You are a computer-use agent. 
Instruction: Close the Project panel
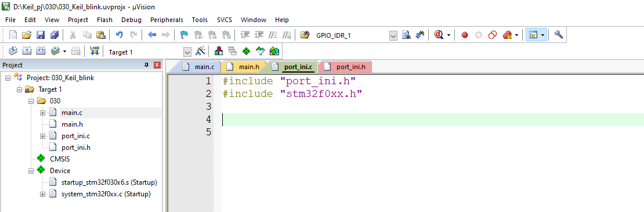[x=157, y=65]
